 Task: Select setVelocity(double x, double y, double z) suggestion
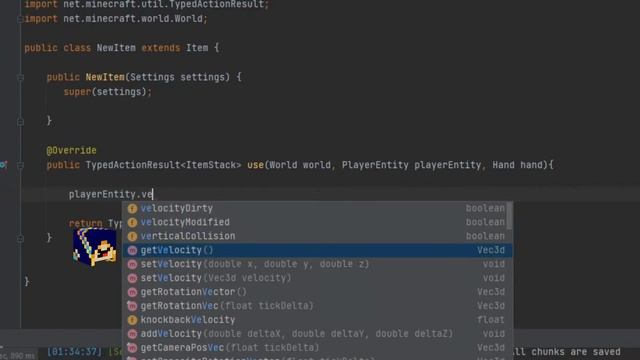coord(317,264)
